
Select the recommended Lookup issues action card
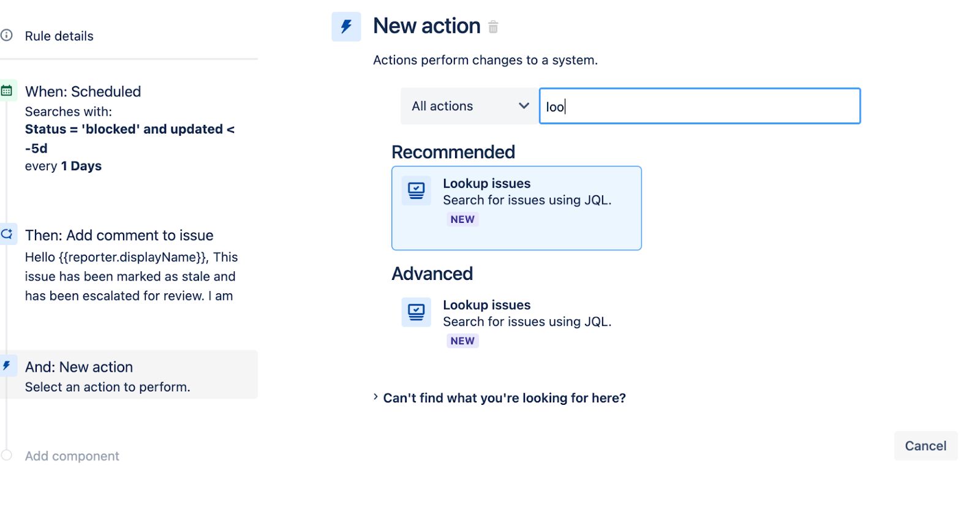point(516,208)
